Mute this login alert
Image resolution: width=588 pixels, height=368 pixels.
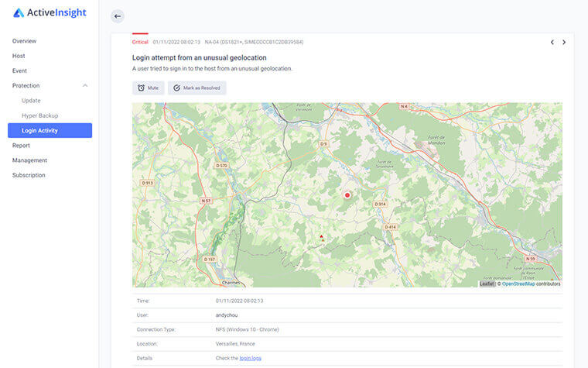pyautogui.click(x=148, y=88)
